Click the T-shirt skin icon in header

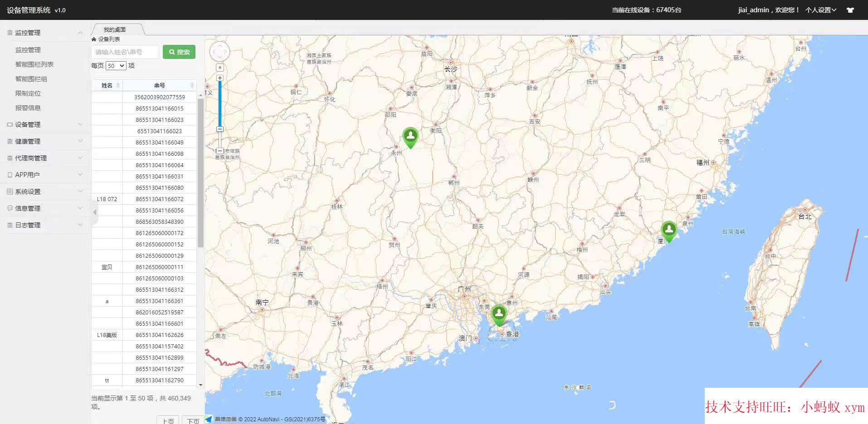coord(850,10)
